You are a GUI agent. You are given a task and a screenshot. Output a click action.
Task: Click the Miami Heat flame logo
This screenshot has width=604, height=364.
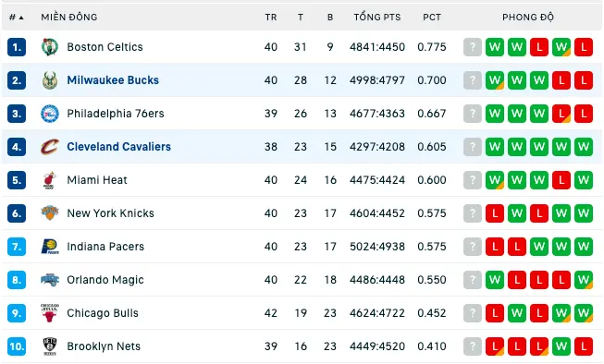(x=50, y=180)
